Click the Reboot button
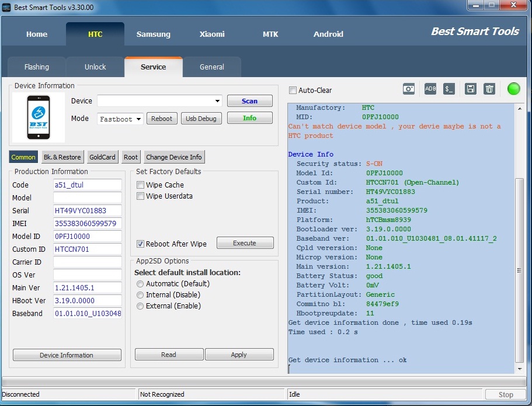Screen dimensions: 532x406 162,119
